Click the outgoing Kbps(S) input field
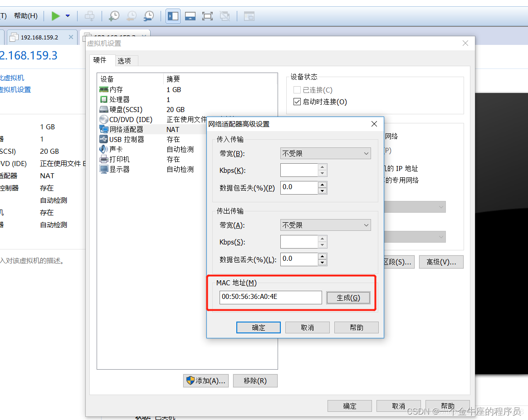This screenshot has width=528, height=420. [x=299, y=242]
